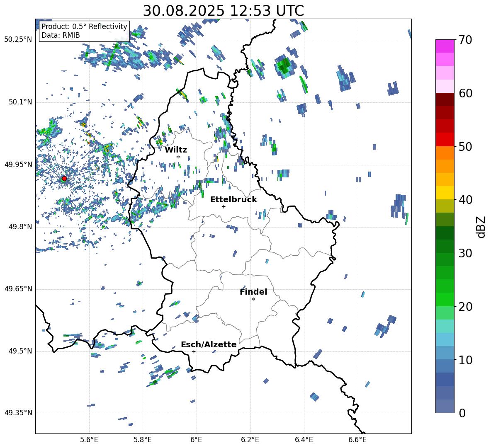Click the 50.1°N latitude label
Image resolution: width=491 pixels, height=448 pixels.
pos(20,102)
